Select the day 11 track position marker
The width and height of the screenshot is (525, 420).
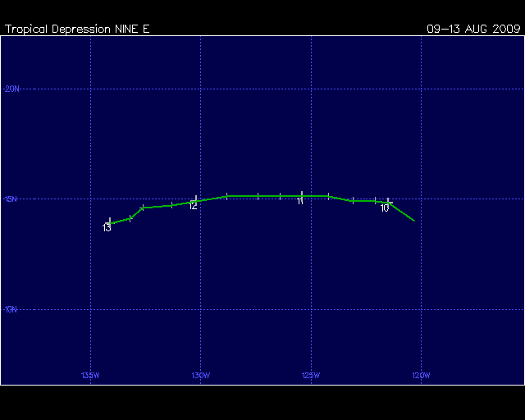tap(302, 195)
